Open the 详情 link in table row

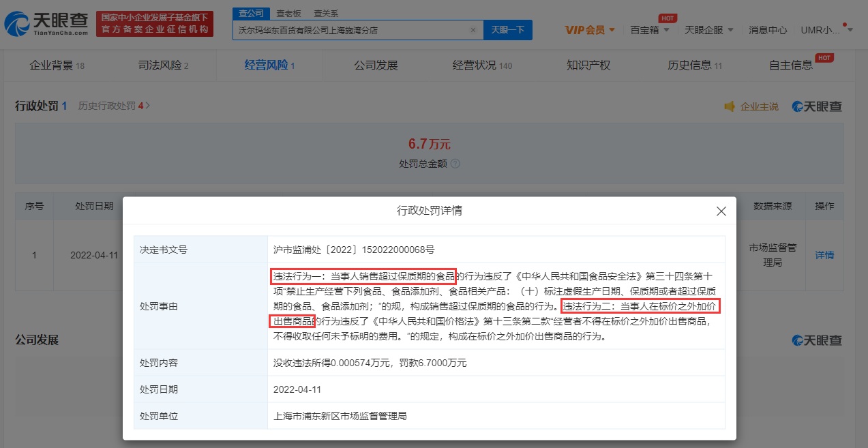pos(824,255)
